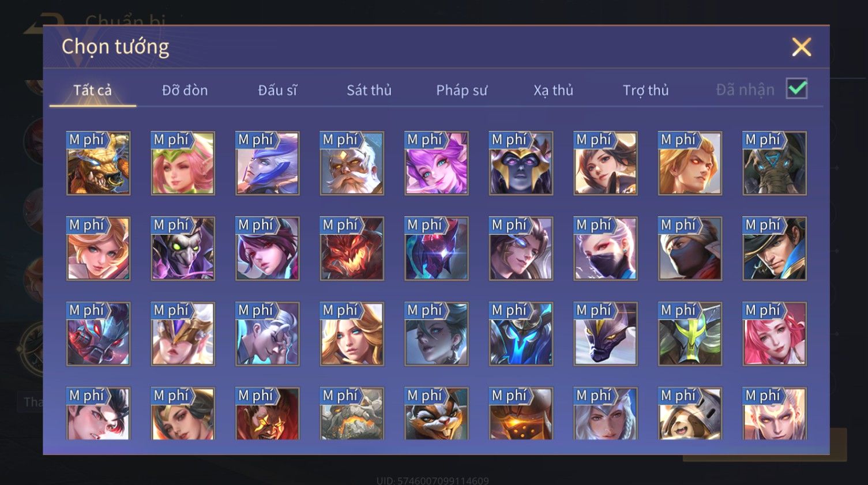
Task: Choose the green-eyed skull-masked hero
Action: click(x=183, y=249)
